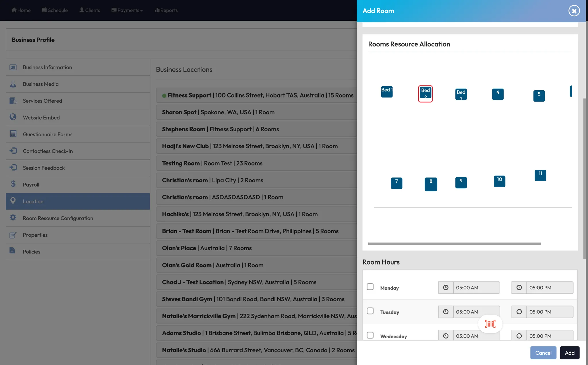This screenshot has width=588, height=365.
Task: Enable the Monday room hours checkbox
Action: click(x=370, y=287)
